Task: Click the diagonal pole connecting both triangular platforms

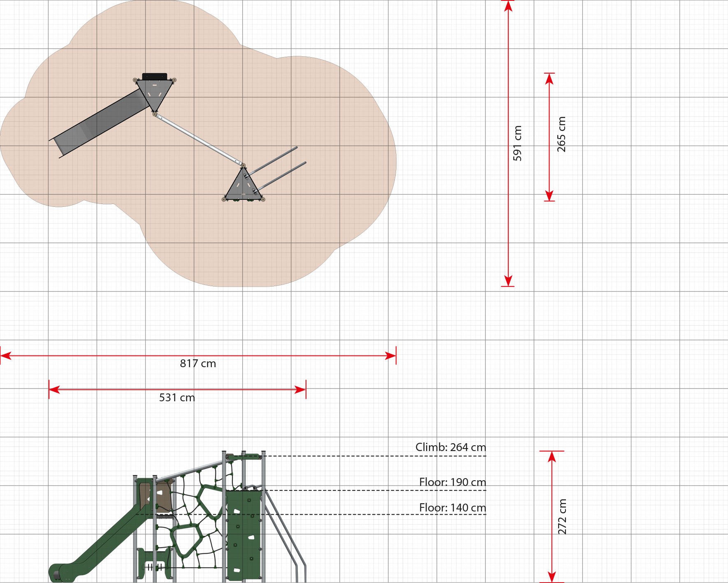Action: [198, 139]
